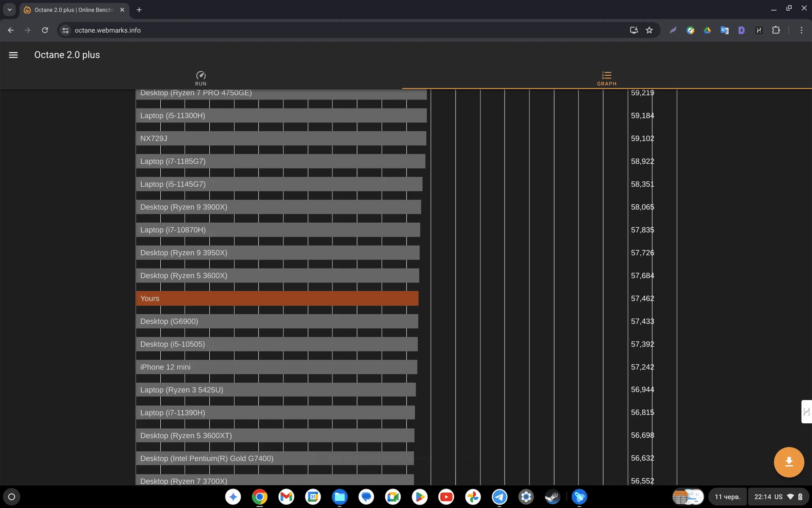
Task: Close the Octane 2.0 plus tab
Action: (x=122, y=10)
